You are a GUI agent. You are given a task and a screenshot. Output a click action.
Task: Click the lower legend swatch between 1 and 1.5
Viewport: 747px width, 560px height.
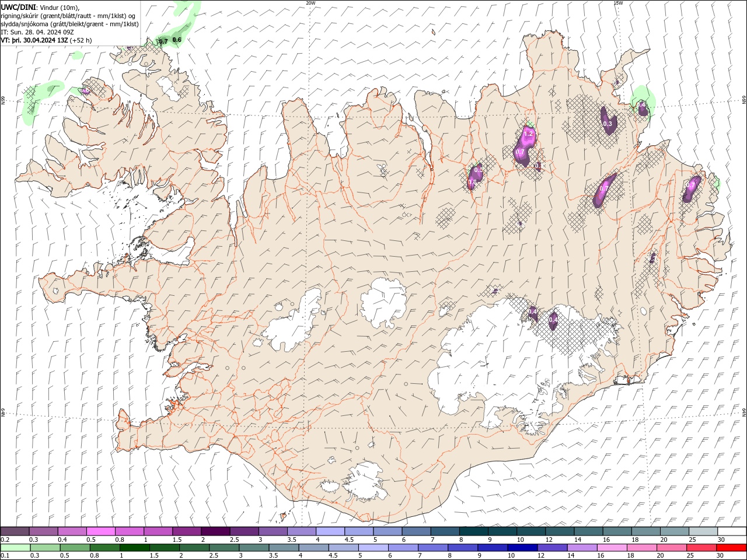tap(134, 548)
